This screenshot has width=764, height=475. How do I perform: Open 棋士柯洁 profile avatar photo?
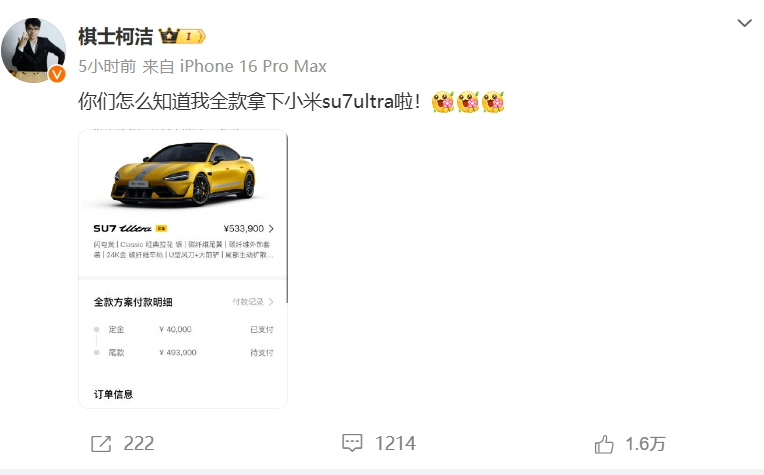point(33,50)
